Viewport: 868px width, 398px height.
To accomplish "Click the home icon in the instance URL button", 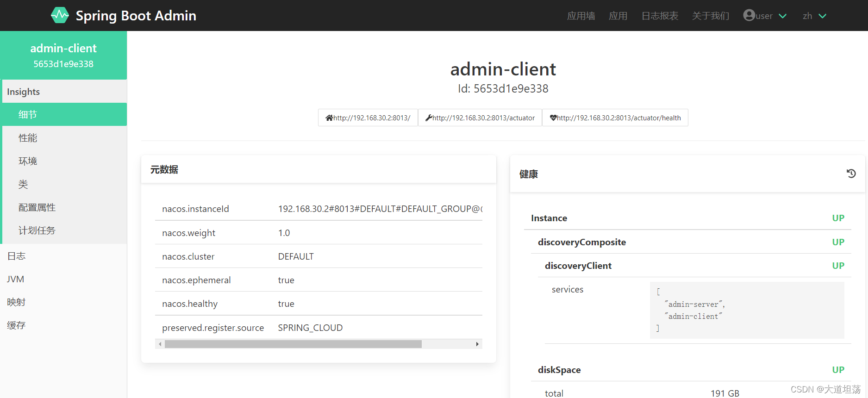I will [329, 118].
